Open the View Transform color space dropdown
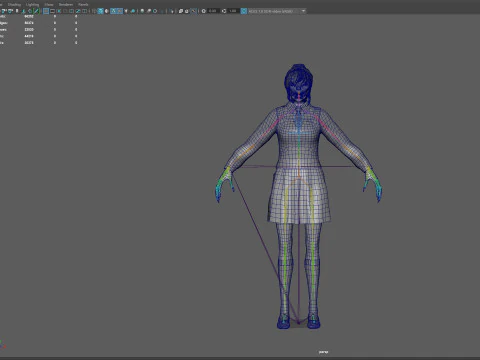480x360 pixels. (277, 11)
